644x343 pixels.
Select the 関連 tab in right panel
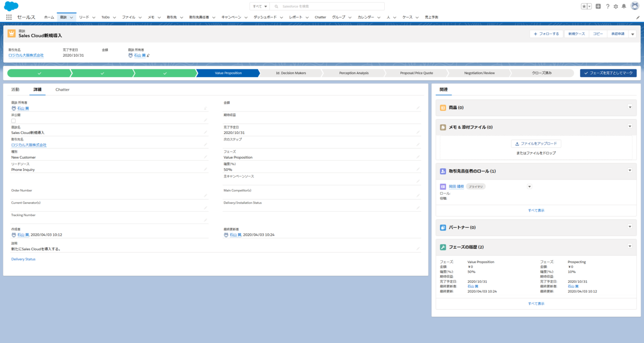coord(443,90)
